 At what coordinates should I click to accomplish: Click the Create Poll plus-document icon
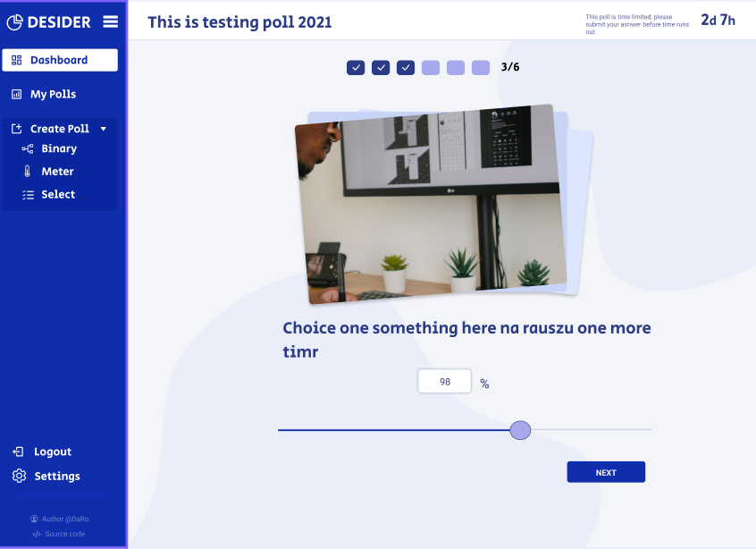(x=16, y=129)
